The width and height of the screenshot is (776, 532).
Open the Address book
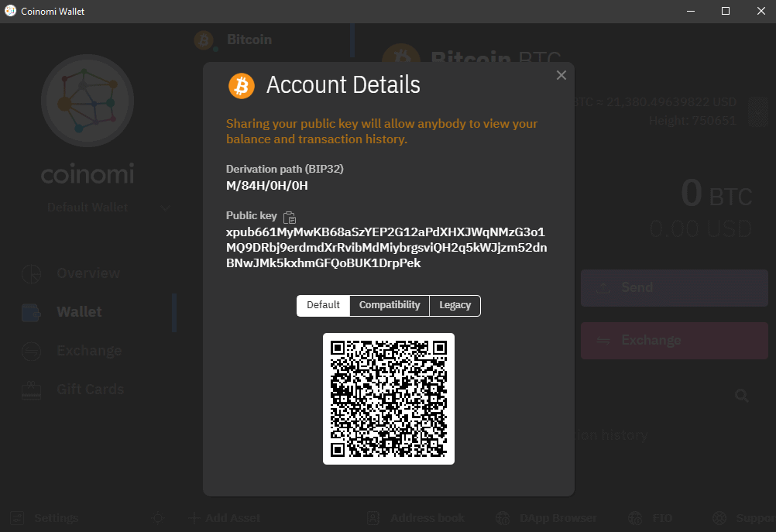coord(373,517)
